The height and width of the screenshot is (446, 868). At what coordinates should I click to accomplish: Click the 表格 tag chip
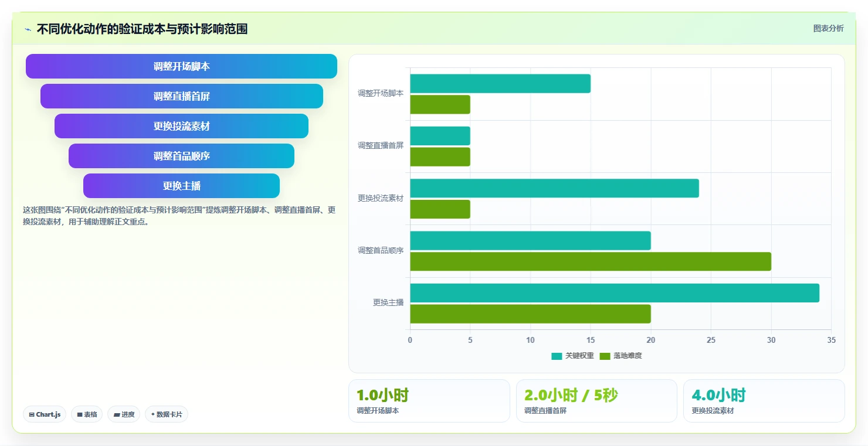point(87,414)
